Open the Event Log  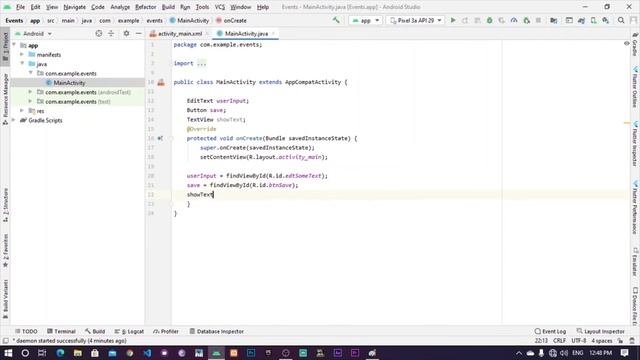[550, 331]
